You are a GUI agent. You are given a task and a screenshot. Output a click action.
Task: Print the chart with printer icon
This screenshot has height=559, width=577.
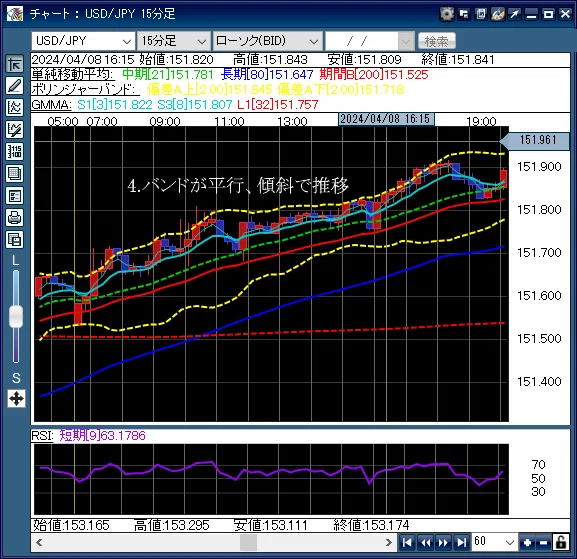click(15, 217)
